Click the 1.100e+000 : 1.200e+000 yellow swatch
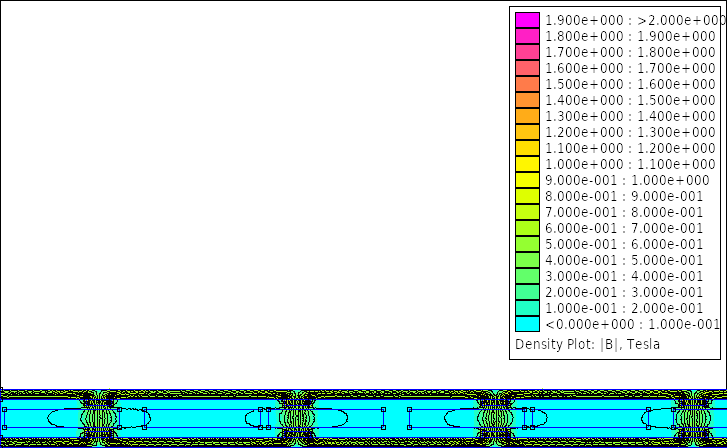Screen dimensions: 727x448 click(x=527, y=148)
